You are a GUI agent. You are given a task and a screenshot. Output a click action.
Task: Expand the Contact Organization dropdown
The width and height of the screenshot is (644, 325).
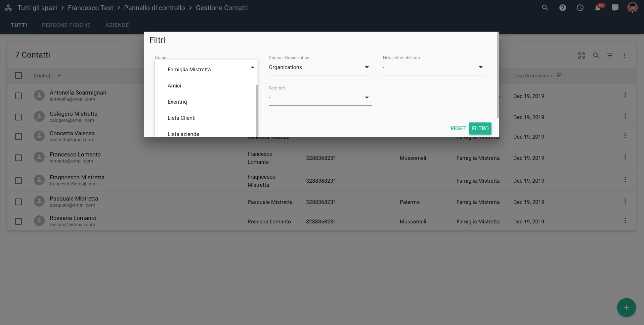tap(320, 68)
